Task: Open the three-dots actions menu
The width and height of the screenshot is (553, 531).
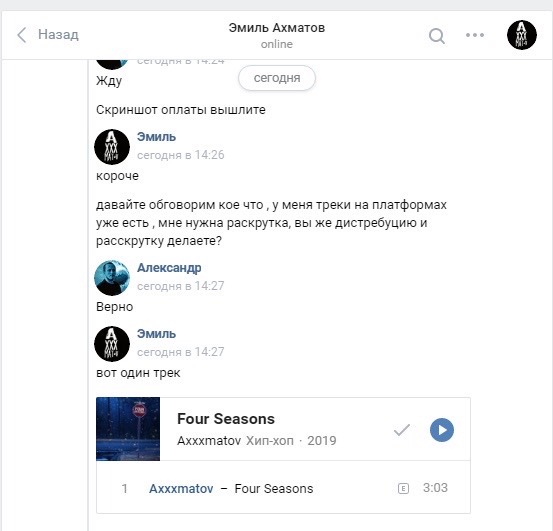Action: tap(475, 35)
